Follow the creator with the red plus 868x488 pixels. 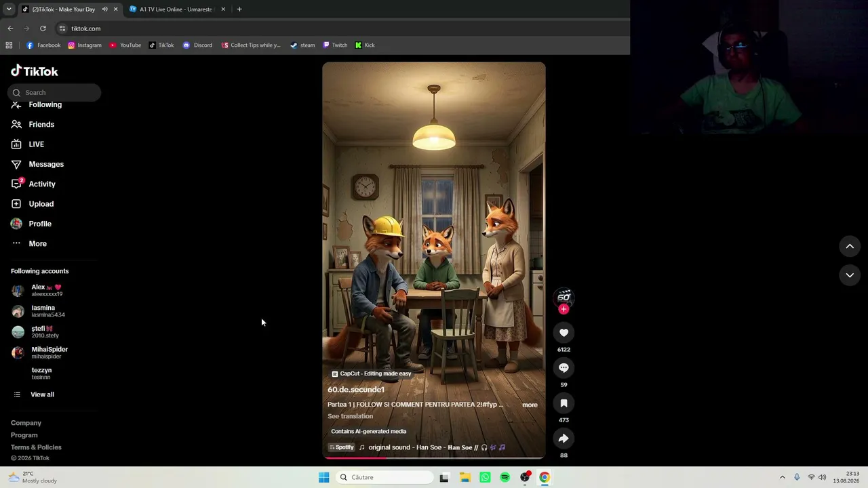(x=564, y=309)
